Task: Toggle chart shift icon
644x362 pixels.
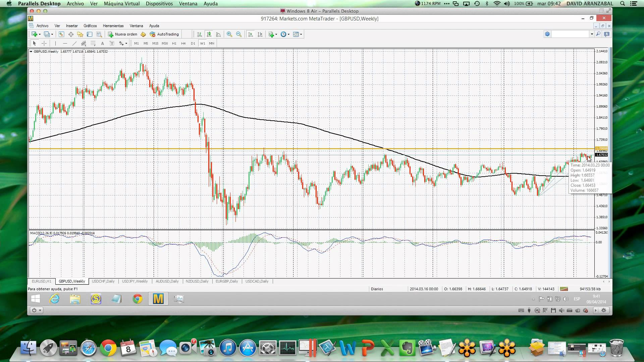Action: (260, 34)
